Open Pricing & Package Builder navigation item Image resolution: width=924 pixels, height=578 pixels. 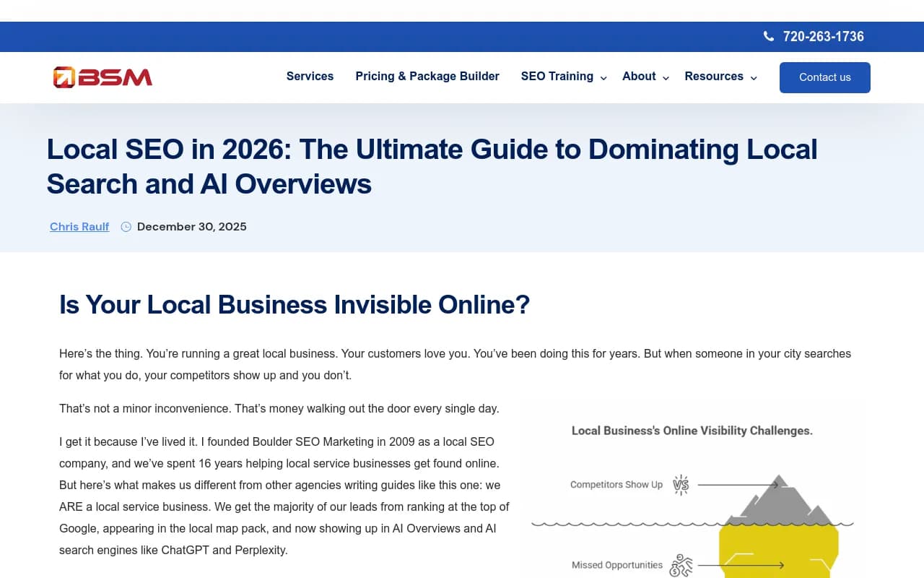427,76
